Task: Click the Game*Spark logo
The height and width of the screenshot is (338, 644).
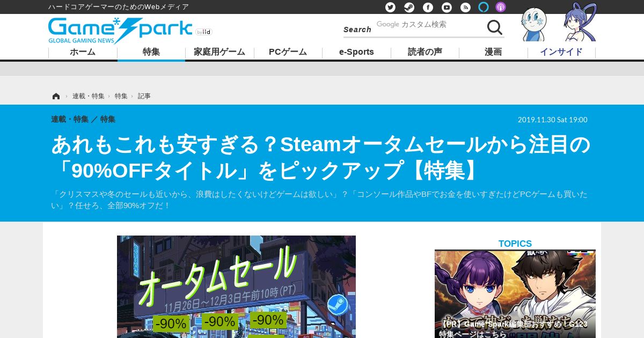Action: click(120, 31)
